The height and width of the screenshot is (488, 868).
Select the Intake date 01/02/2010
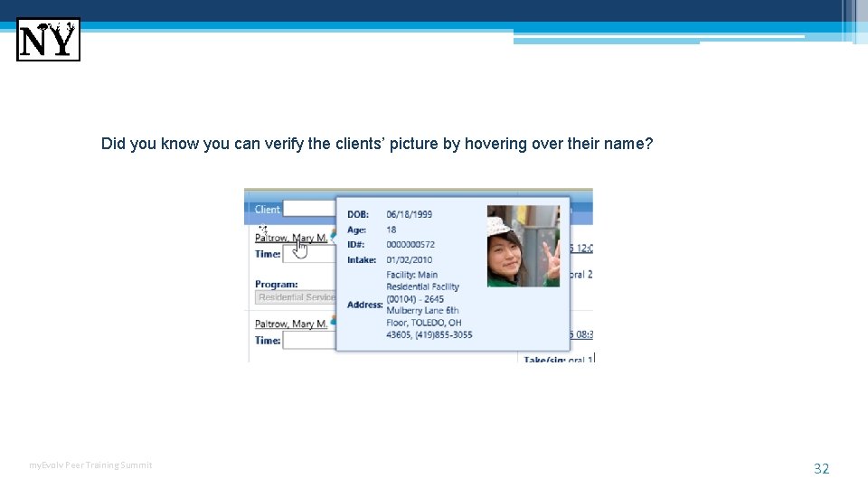(409, 259)
